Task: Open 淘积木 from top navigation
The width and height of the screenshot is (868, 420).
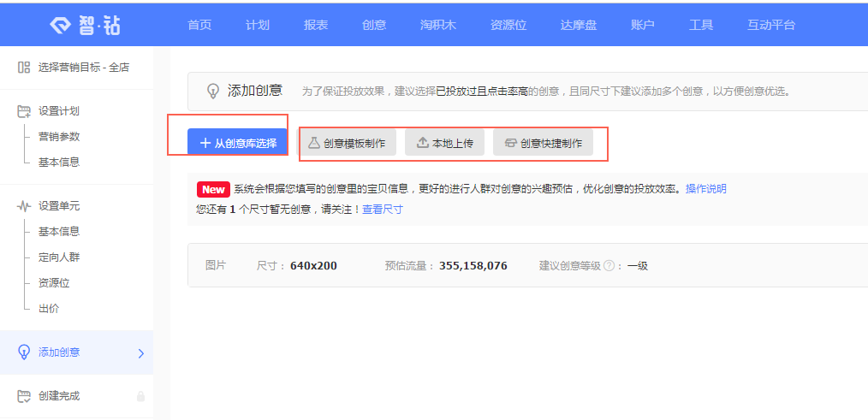Action: (438, 25)
